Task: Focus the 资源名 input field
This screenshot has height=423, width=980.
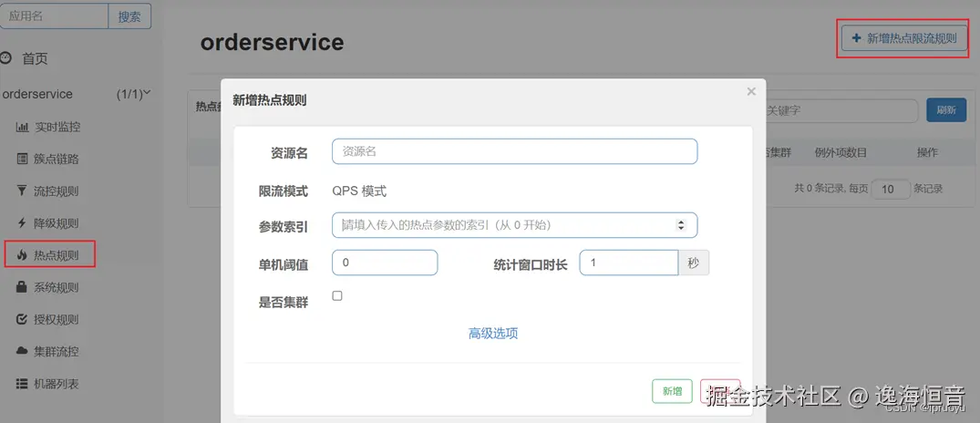Action: click(514, 151)
